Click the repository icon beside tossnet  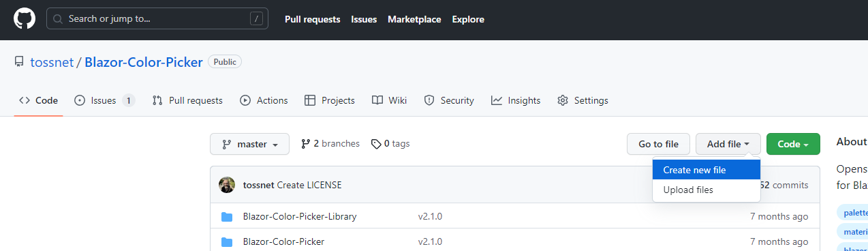click(19, 62)
